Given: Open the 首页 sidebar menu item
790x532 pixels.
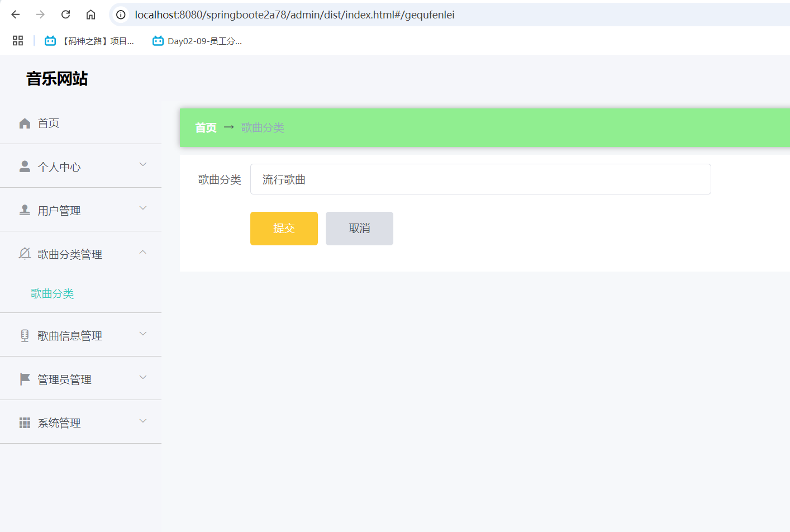Looking at the screenshot, I should coord(80,123).
